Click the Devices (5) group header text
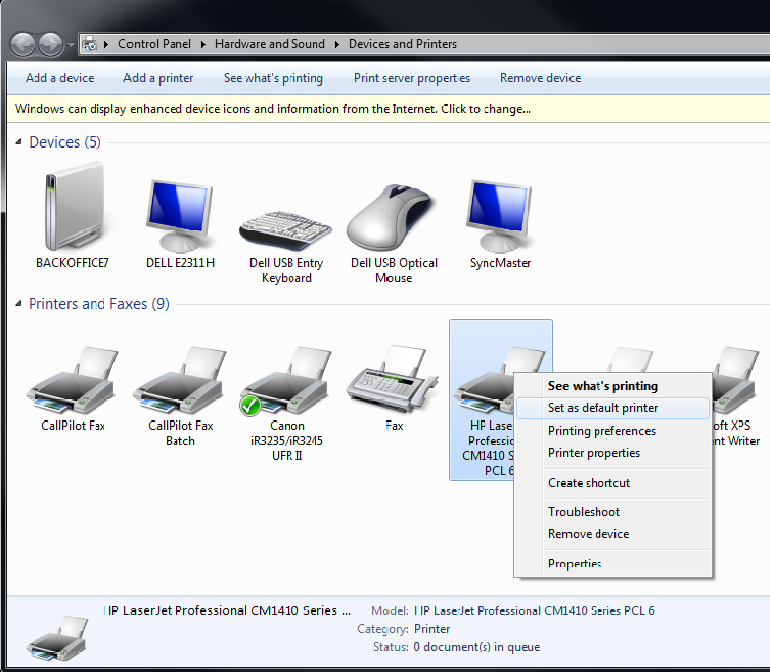Image resolution: width=770 pixels, height=672 pixels. pyautogui.click(x=65, y=142)
